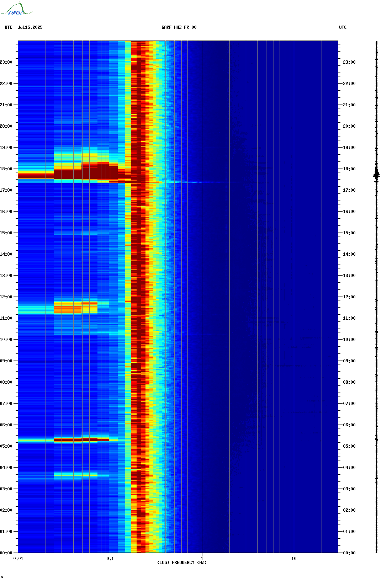Select 21:00 on the right time axis
The height and width of the screenshot is (581, 392).
click(x=349, y=105)
